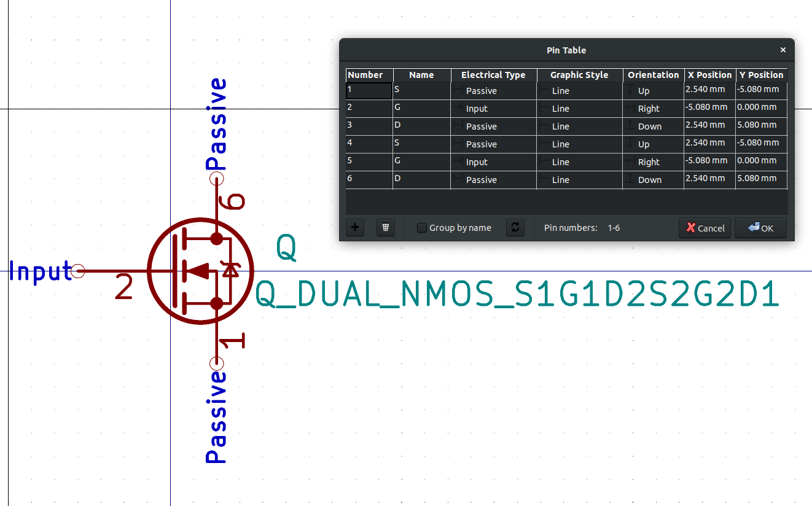Viewport: 812px width, 506px height.
Task: Click the Down orientation icon for pin 6
Action: point(631,179)
